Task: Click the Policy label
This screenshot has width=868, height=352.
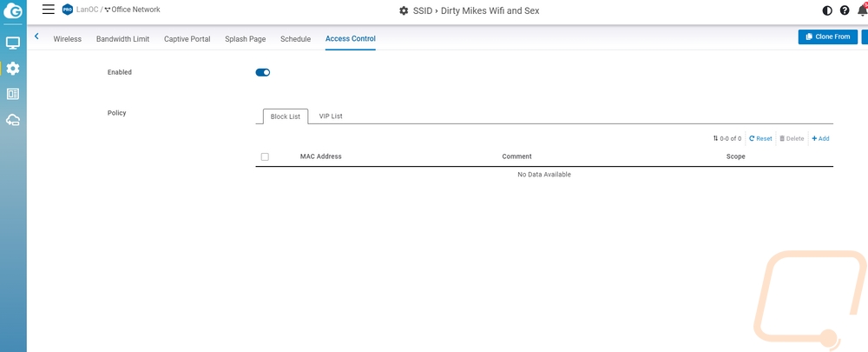Action: click(117, 112)
